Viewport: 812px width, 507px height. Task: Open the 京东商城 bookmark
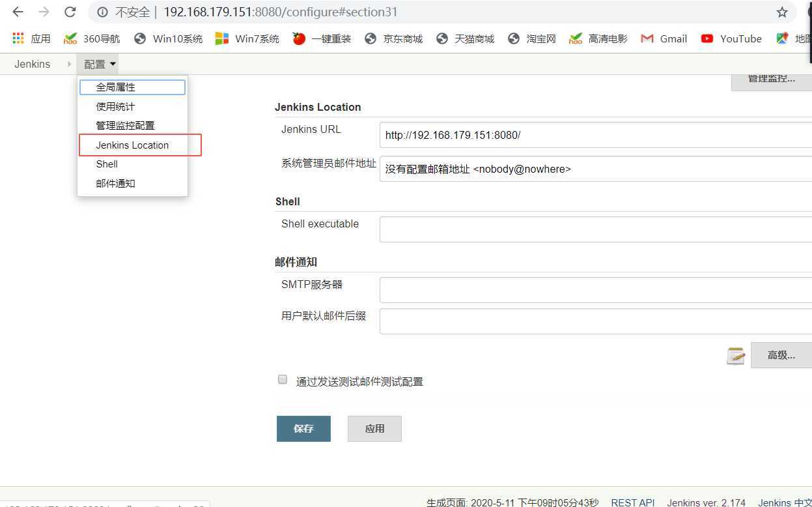393,38
